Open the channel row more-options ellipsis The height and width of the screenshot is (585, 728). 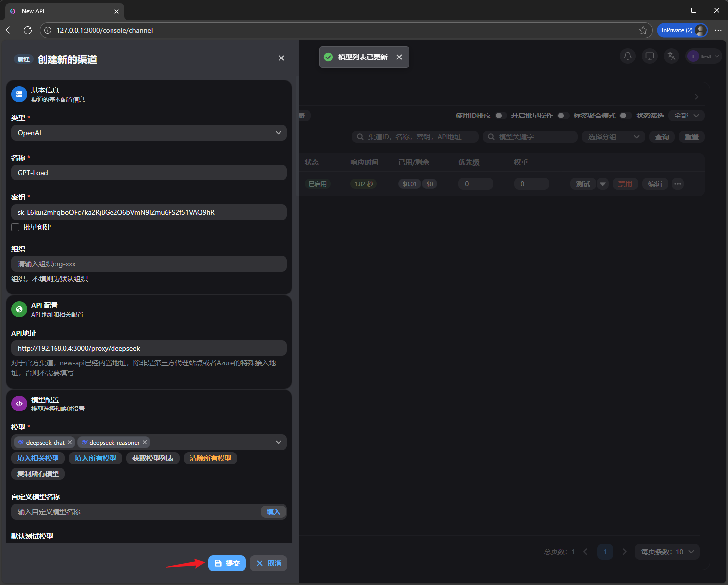tap(678, 184)
